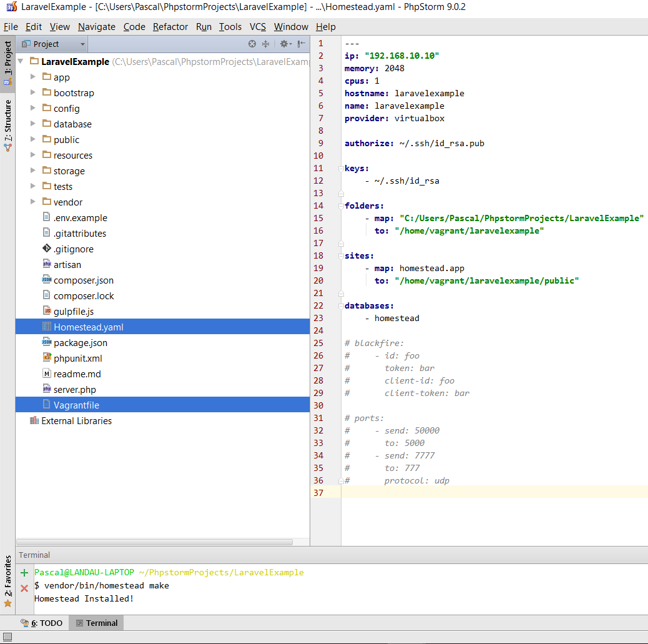The width and height of the screenshot is (648, 644).
Task: Expand the config folder arrow
Action: click(x=32, y=108)
